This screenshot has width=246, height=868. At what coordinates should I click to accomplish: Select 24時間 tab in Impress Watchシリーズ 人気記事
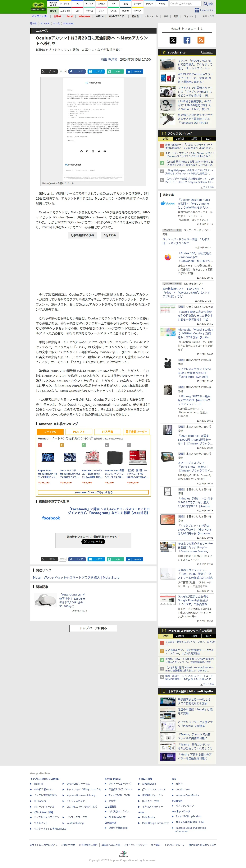(180, 636)
